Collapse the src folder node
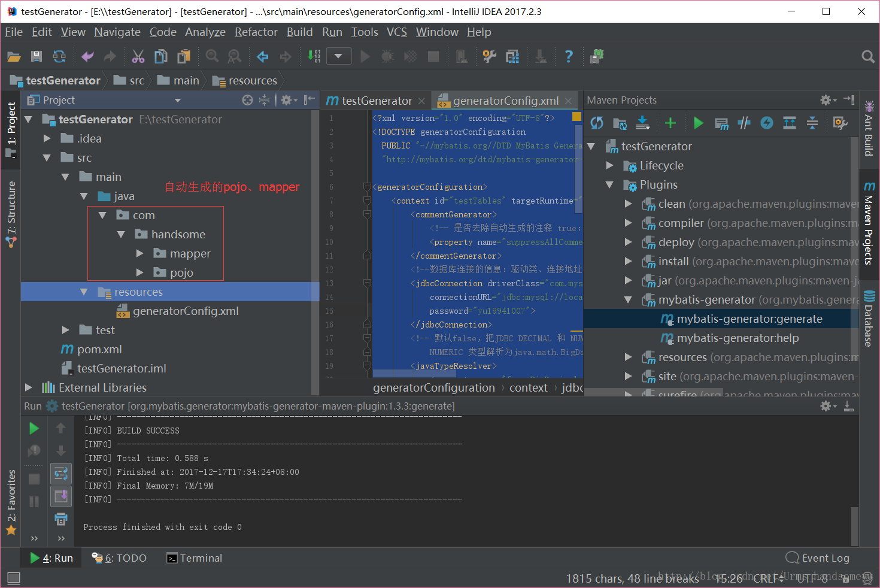Screen dimensions: 880x588 point(47,157)
